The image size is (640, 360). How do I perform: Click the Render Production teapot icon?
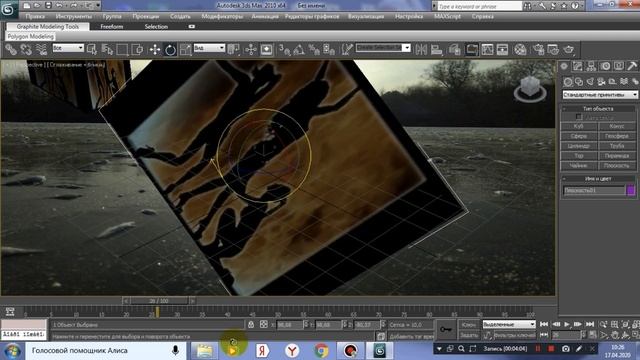click(x=569, y=50)
